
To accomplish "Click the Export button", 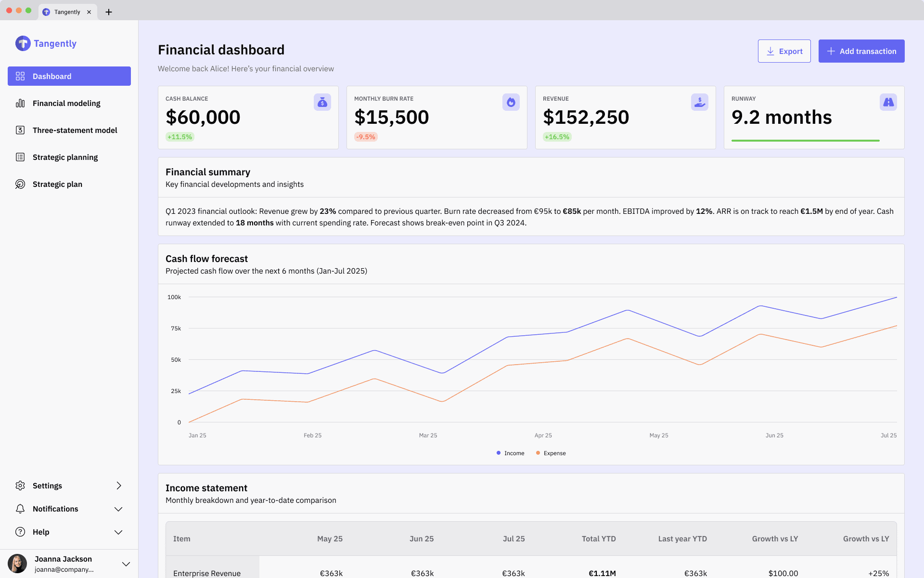I will click(784, 51).
